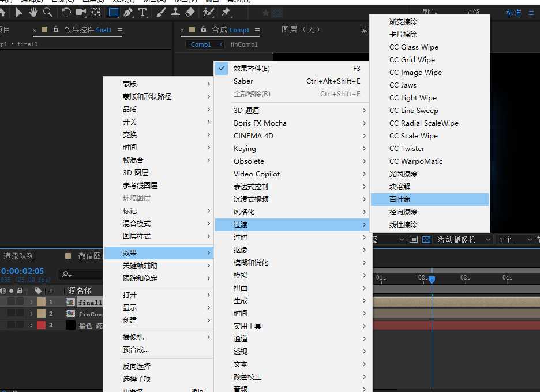This screenshot has width=540, height=392.
Task: Select the Brush tool
Action: (x=161, y=13)
